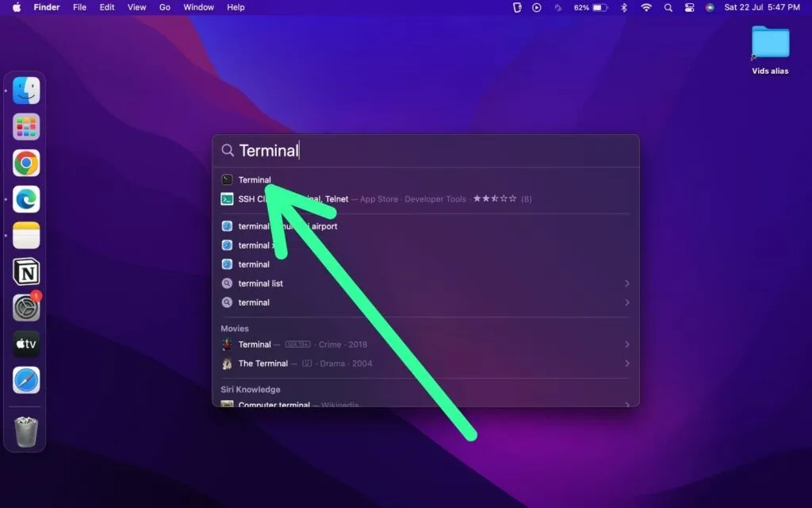Screen dimensions: 812x508
Task: Open the File menu
Action: (x=79, y=7)
